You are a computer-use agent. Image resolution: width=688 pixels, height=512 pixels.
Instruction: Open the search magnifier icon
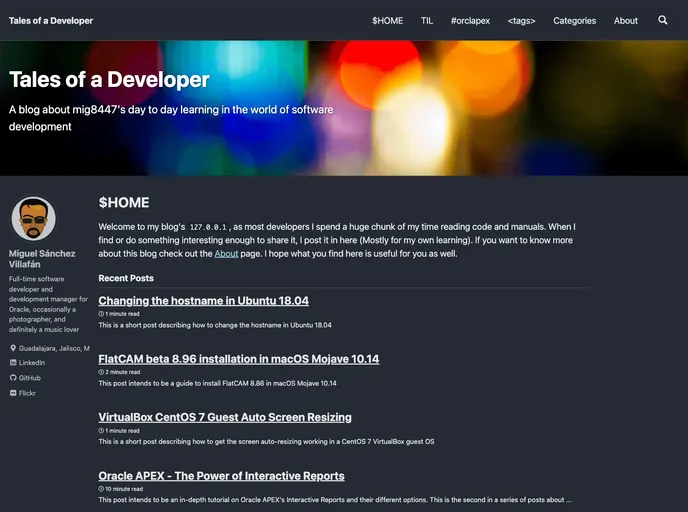tap(663, 20)
